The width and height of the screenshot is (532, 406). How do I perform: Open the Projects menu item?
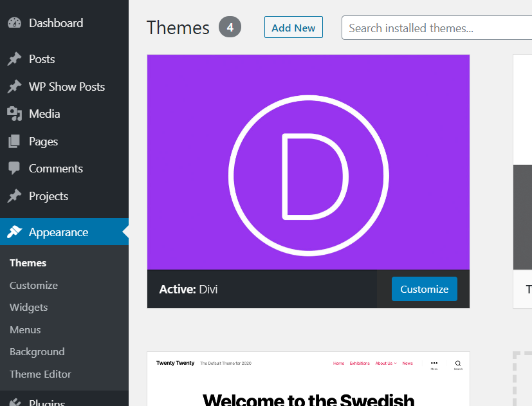64,196
